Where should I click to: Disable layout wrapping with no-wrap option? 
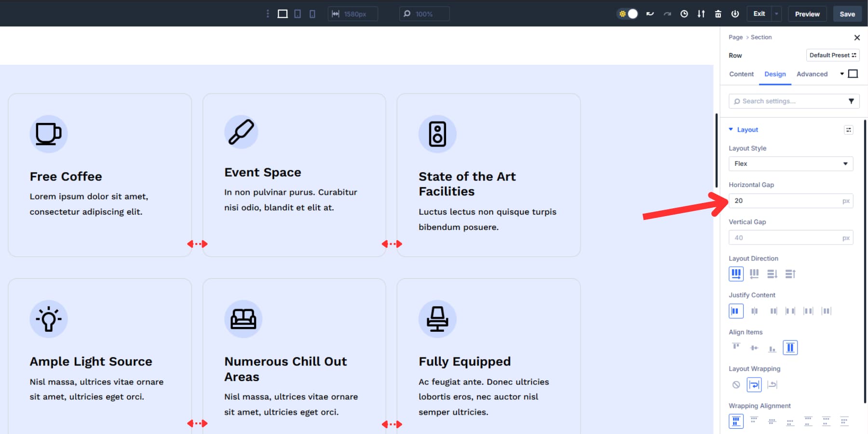coord(736,385)
